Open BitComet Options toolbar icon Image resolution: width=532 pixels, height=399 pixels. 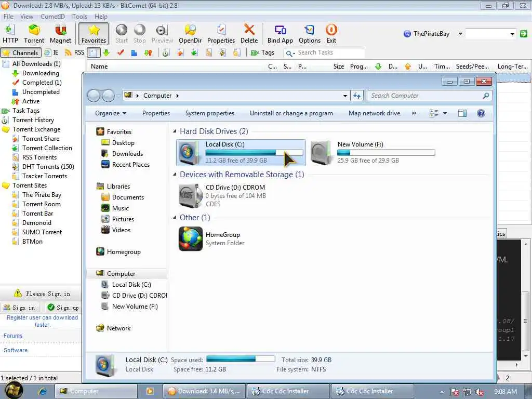click(310, 34)
